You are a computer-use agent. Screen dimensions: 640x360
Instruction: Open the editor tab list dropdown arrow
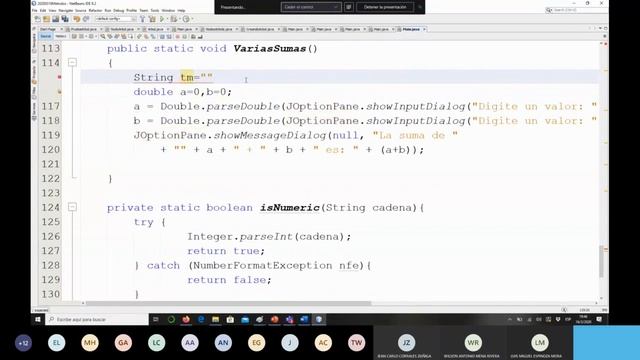600,29
